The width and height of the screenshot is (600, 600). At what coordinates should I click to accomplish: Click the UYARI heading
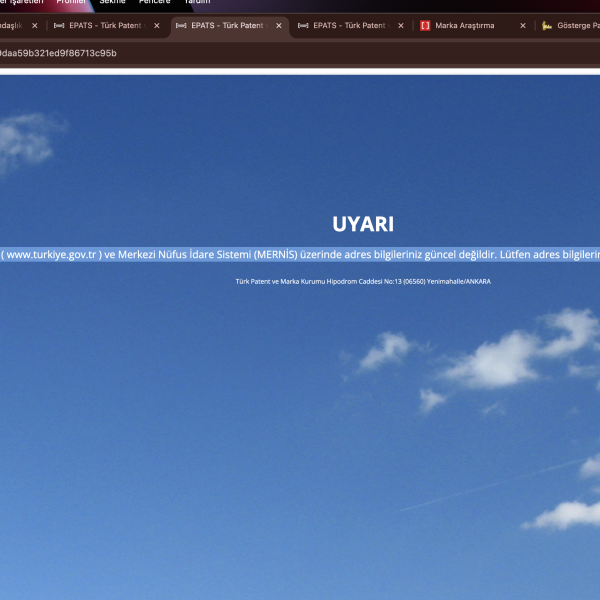tap(363, 224)
